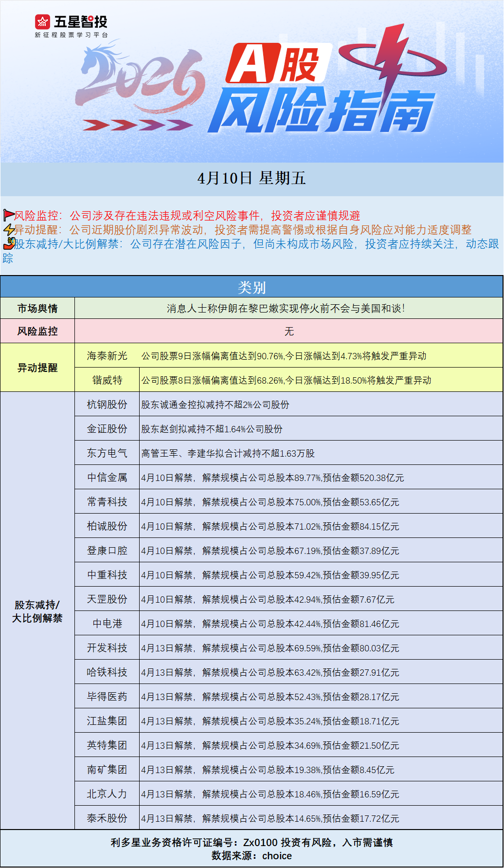
Task: Click 南矿集团 unlock detail 8.45亿元
Action: coord(268,770)
